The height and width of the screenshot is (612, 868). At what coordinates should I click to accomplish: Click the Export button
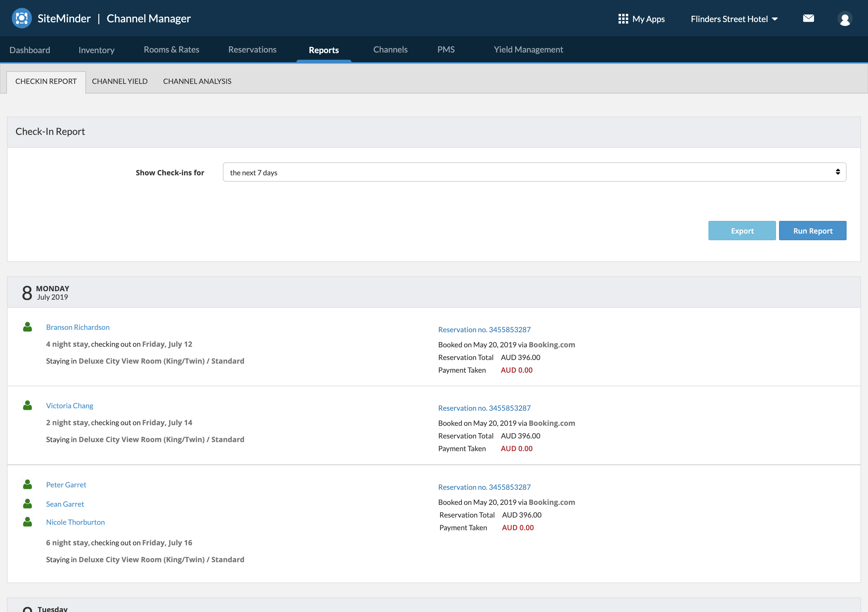tap(742, 230)
